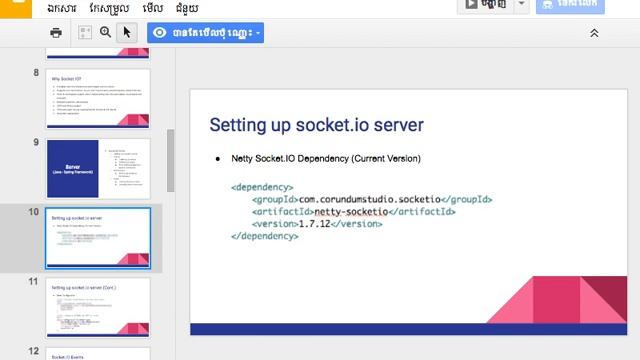The width and height of the screenshot is (640, 360).
Task: Select slide 11 thumbnail (Cont.)
Action: tap(98, 308)
